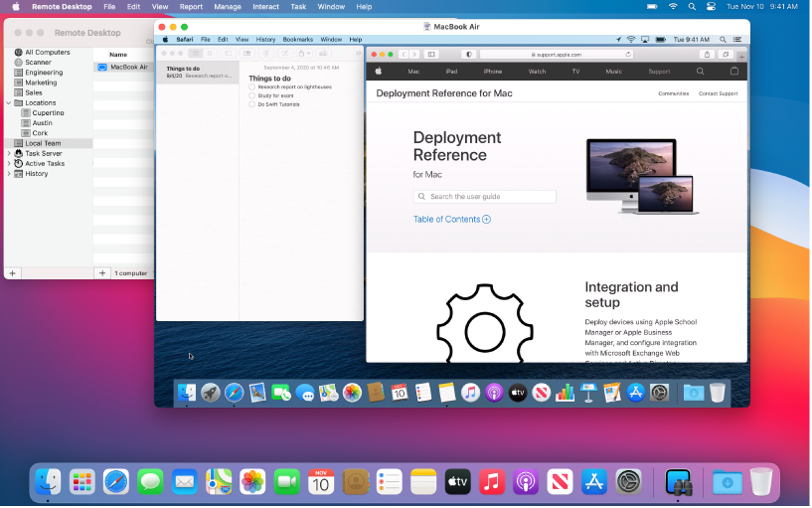Viewport: 812px width, 508px height.
Task: Mark "Do Swift Tutorials" as done
Action: click(252, 104)
